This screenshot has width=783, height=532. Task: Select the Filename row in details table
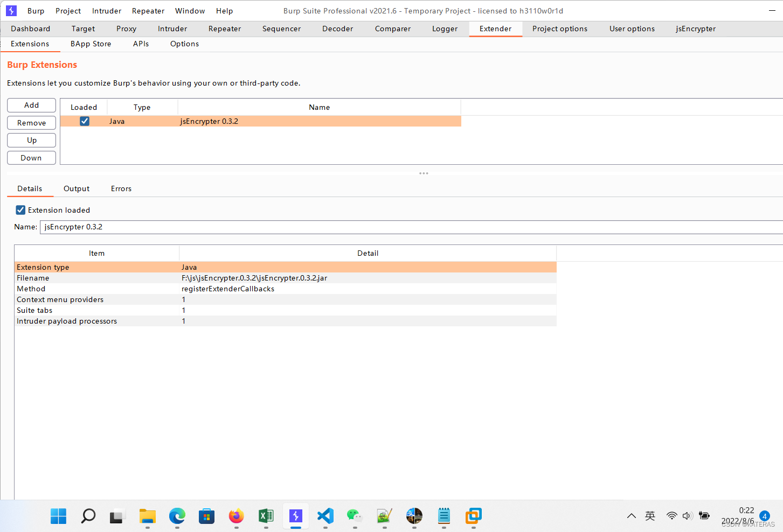click(x=286, y=278)
